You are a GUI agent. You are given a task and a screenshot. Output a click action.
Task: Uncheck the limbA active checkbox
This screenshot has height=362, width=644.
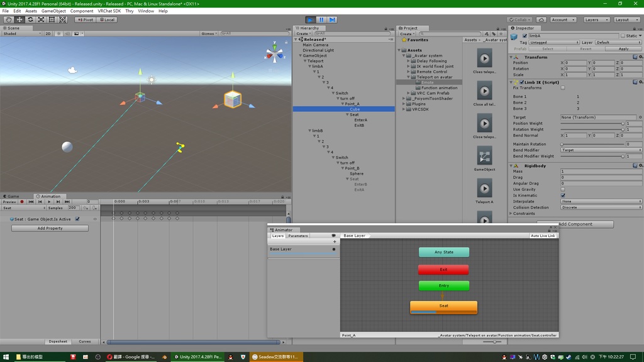point(525,36)
